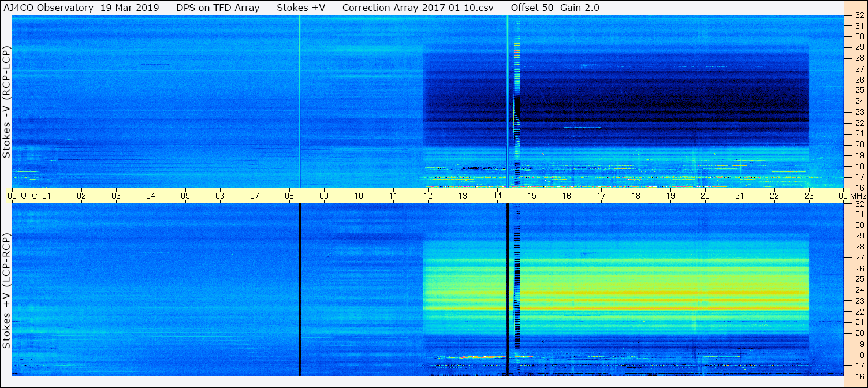Select hour 15 on the UTC time axis
Screen dimensions: 868x388
click(532, 196)
